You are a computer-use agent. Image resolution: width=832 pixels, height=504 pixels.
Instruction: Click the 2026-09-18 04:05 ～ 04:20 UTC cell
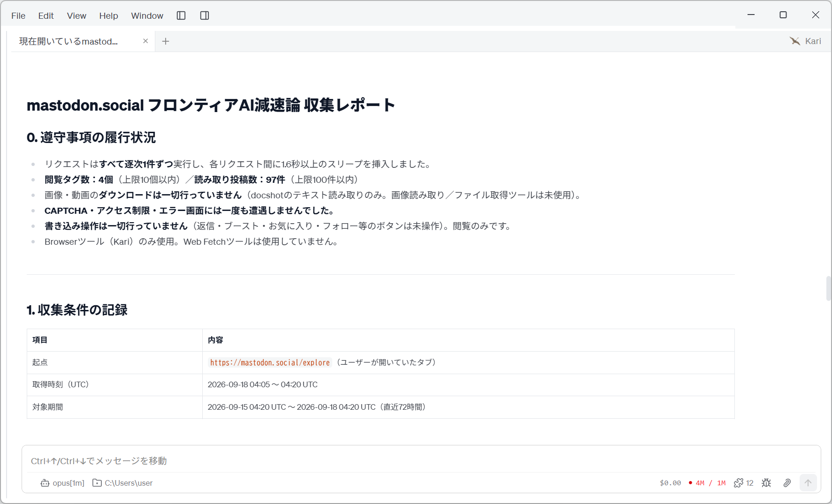(468, 384)
